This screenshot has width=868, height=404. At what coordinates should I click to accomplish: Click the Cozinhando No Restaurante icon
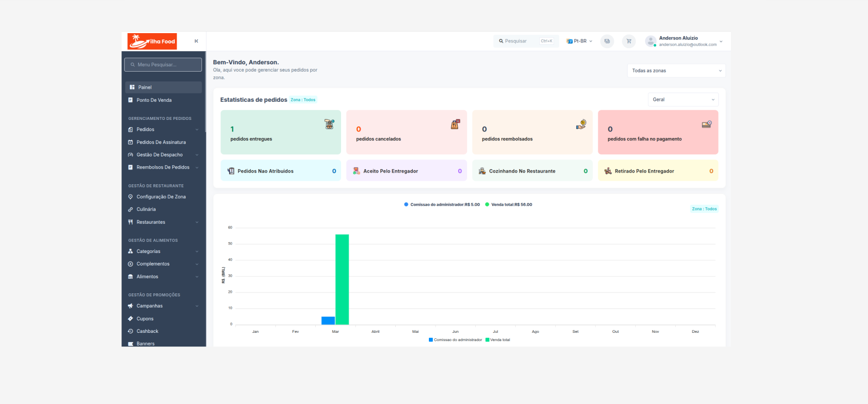pos(482,171)
